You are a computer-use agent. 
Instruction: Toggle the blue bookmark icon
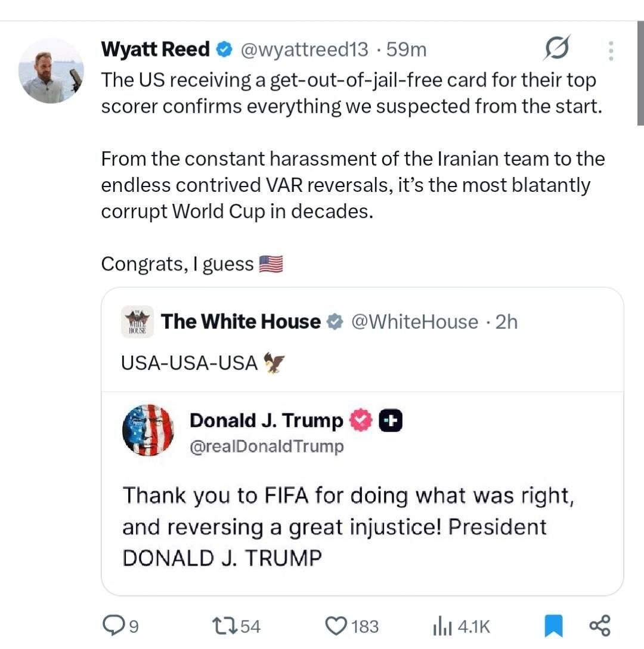(x=554, y=626)
